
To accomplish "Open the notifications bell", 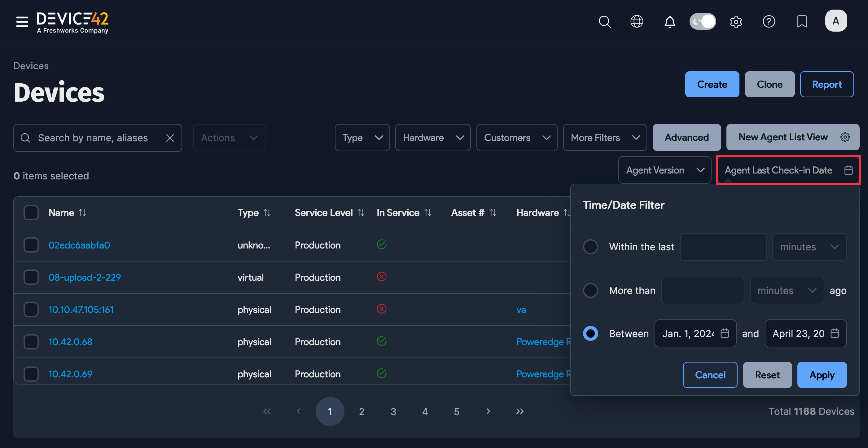I will coord(669,22).
